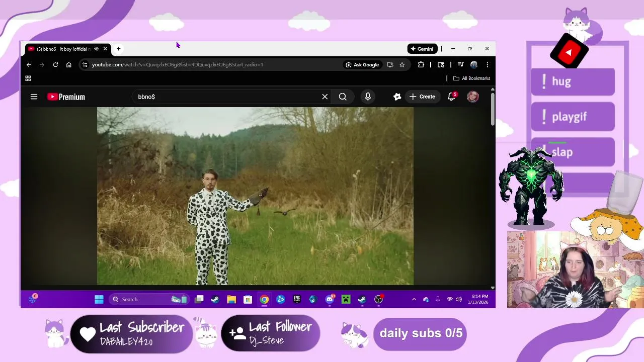Open the tab search icon in toolbar
644x362 pixels.
(441, 64)
